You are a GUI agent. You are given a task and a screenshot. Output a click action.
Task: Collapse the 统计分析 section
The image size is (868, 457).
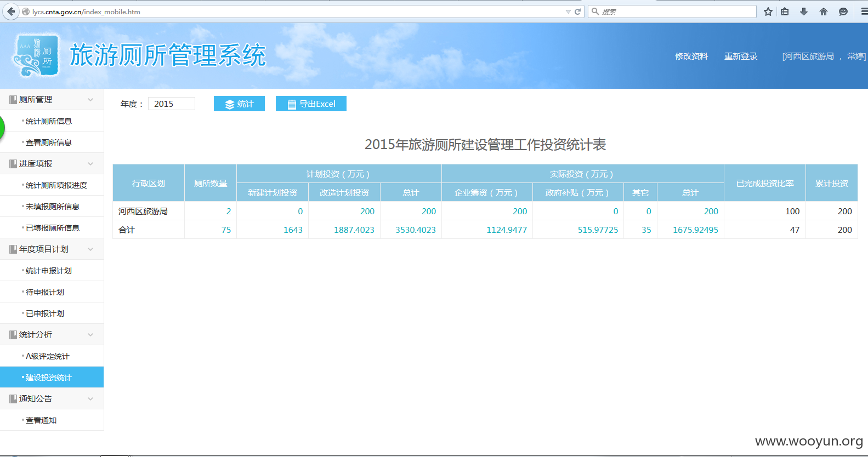tap(90, 334)
